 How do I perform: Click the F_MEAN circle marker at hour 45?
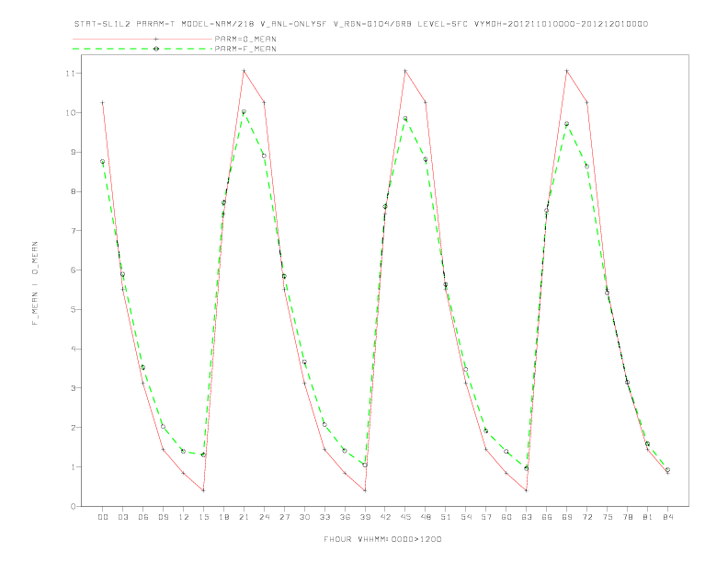(x=405, y=119)
